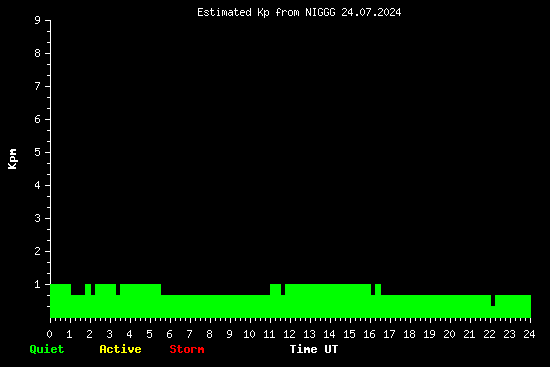Click the Kp value 9 on vertical axis
The width and height of the screenshot is (550, 367).
(38, 20)
